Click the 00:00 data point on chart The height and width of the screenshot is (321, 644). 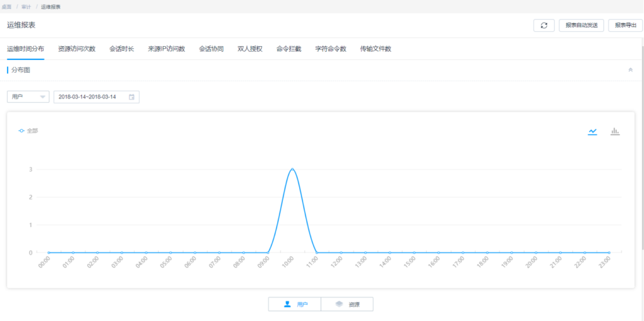49,252
